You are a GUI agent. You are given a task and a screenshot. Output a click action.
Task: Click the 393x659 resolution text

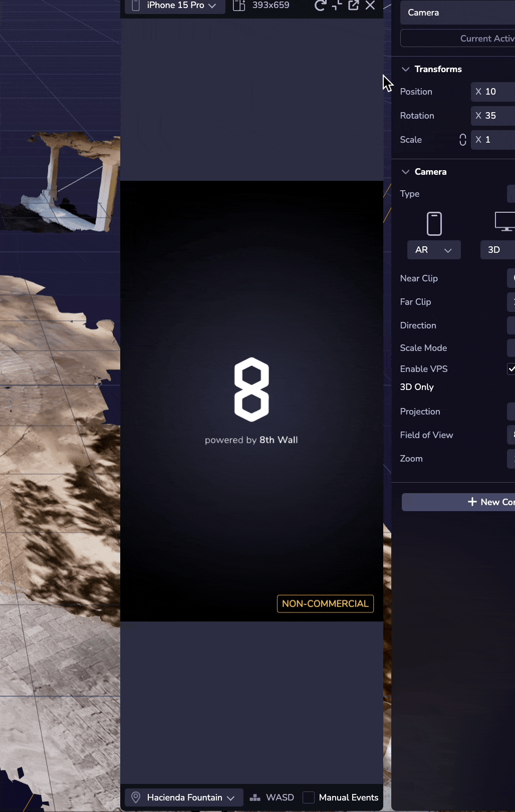tap(271, 5)
